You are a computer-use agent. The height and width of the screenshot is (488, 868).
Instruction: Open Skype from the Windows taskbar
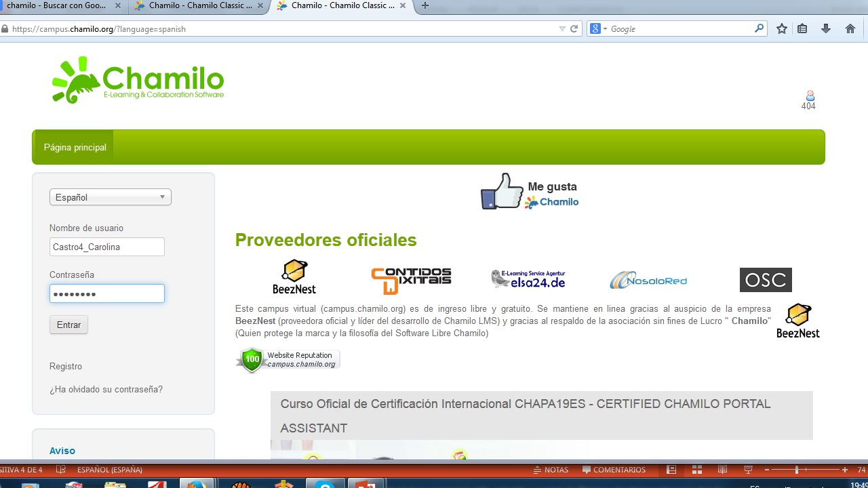pos(325,484)
